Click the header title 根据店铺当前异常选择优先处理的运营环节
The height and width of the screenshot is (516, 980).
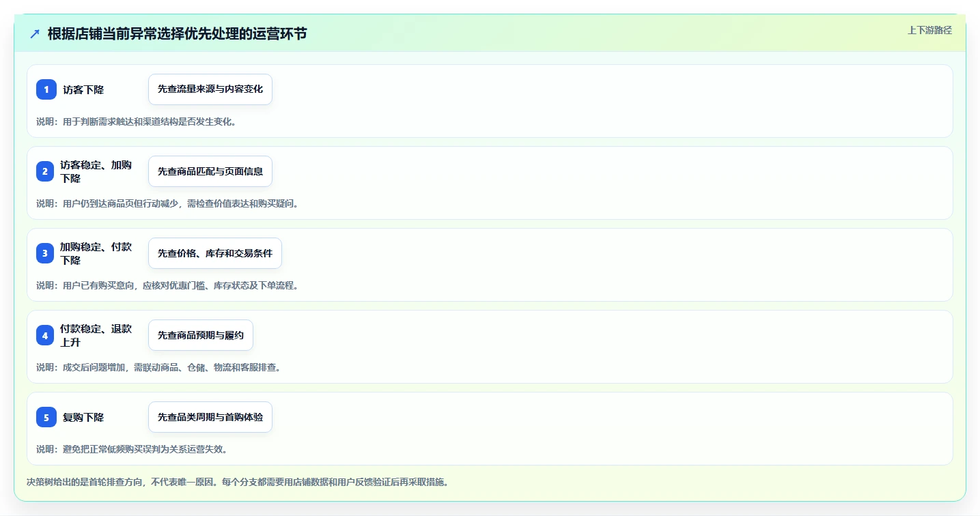tap(178, 33)
